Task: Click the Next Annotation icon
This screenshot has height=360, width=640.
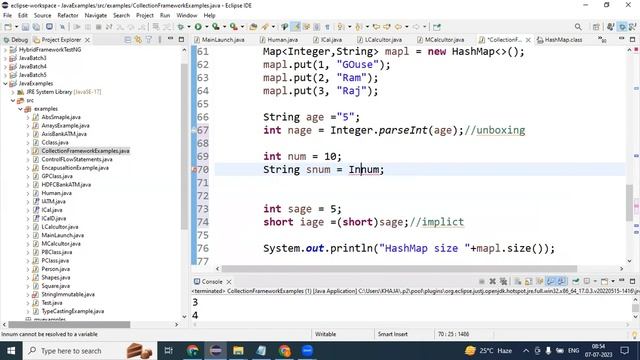Action: pyautogui.click(x=341, y=27)
